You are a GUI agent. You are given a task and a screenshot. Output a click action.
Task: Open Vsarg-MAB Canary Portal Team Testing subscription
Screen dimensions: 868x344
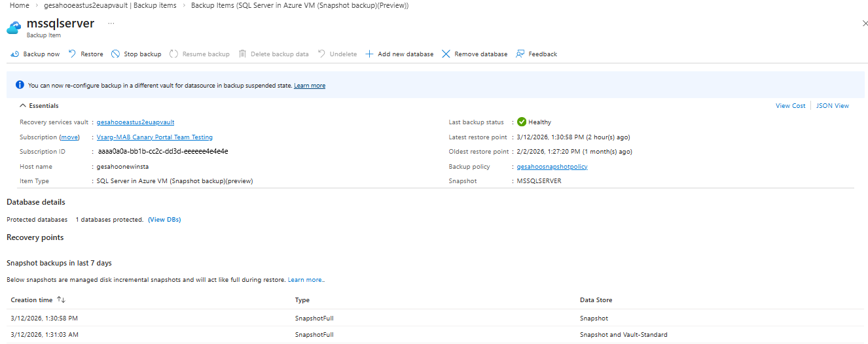point(154,137)
